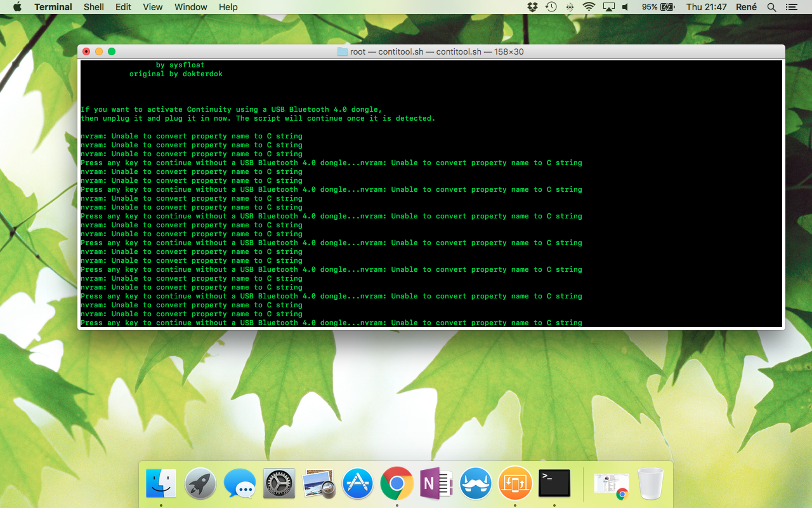Open the AirPlay display menu

608,7
